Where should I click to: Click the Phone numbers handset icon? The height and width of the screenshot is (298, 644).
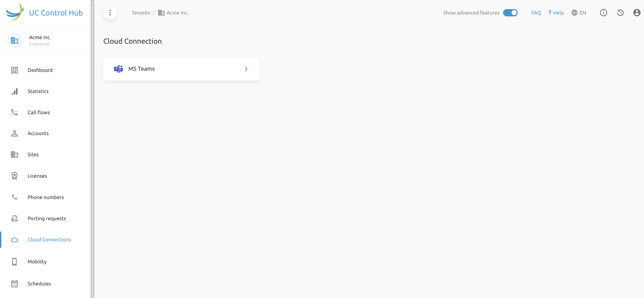pos(14,197)
